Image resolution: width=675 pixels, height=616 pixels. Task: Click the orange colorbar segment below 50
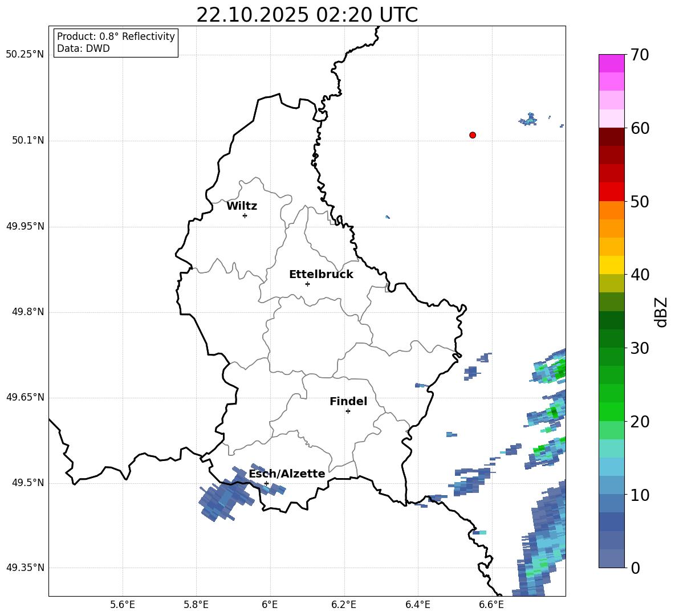pos(611,210)
